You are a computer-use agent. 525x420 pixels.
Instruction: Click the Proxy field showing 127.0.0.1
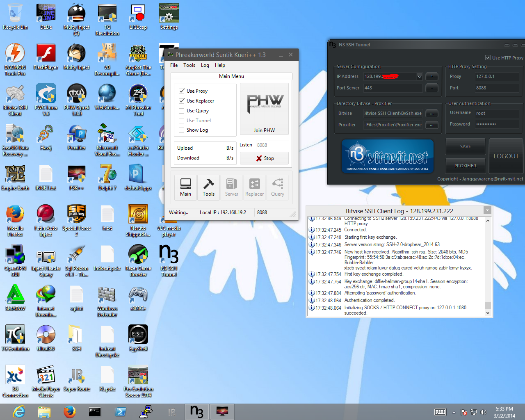click(497, 76)
